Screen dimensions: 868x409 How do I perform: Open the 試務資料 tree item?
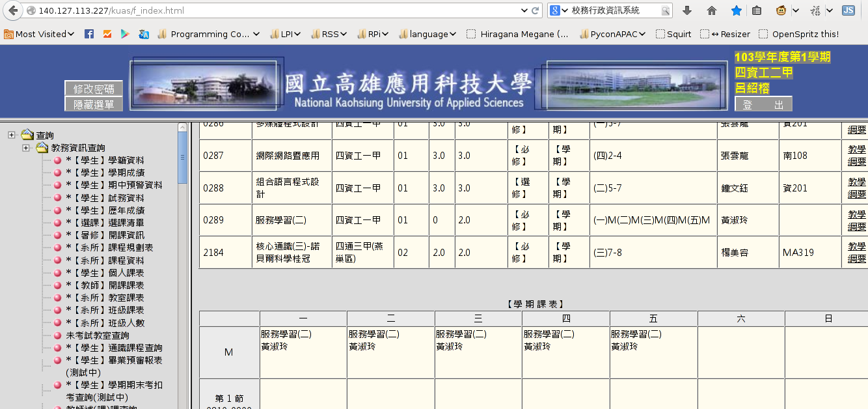point(105,198)
